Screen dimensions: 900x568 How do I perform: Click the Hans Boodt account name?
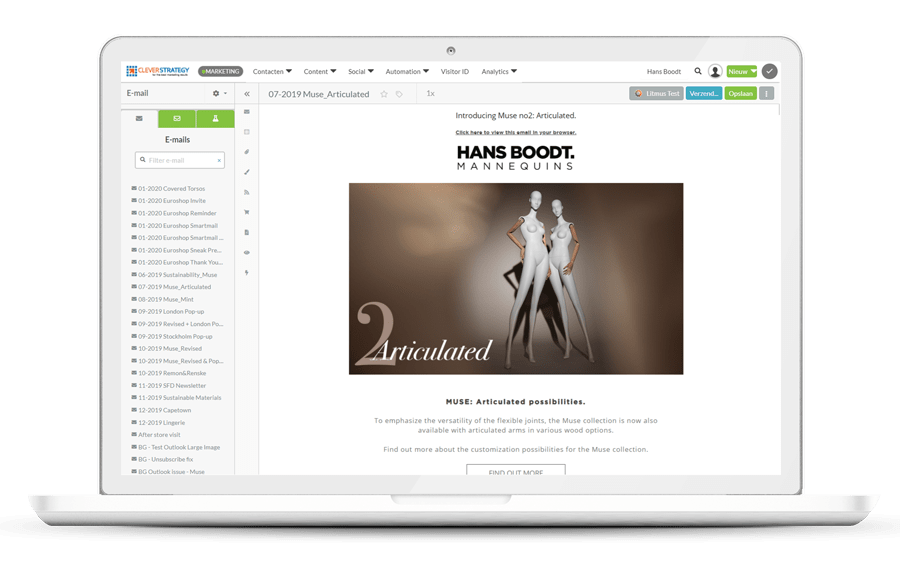[664, 72]
